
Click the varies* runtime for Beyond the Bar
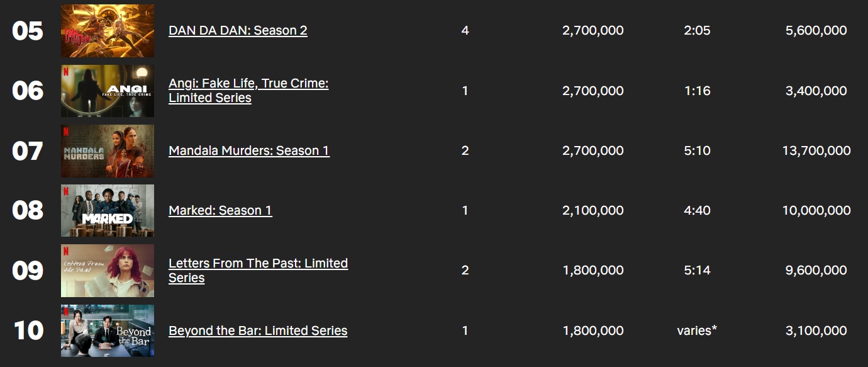click(x=697, y=330)
